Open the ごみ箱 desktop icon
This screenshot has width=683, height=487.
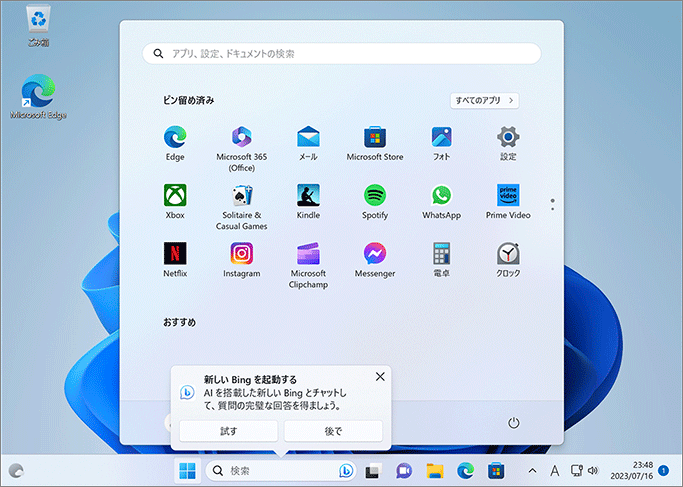pyautogui.click(x=38, y=26)
